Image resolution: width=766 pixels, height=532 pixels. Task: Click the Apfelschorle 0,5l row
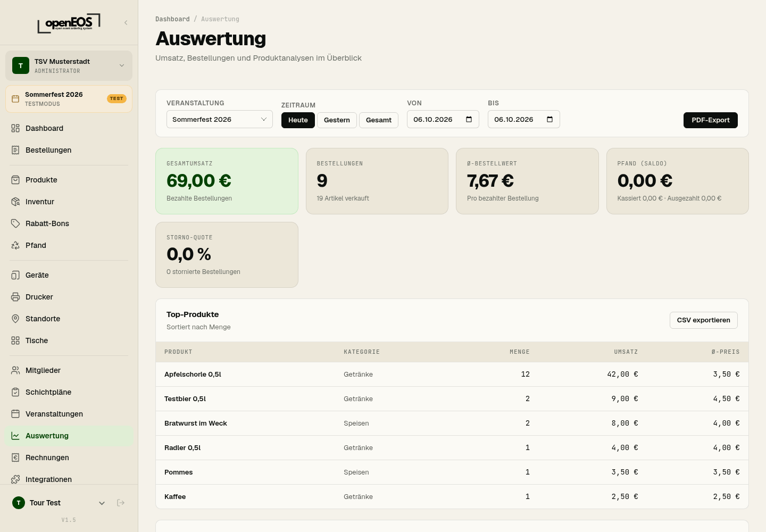[x=452, y=375]
